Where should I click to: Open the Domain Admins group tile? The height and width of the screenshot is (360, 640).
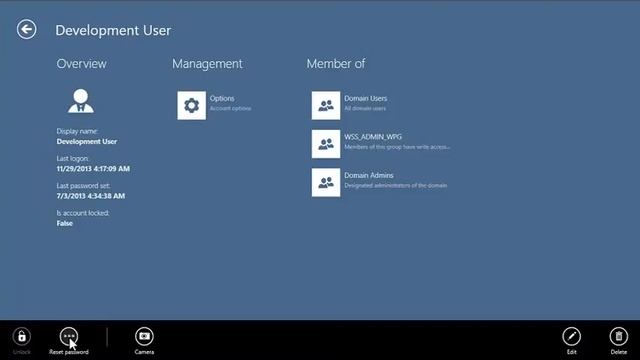pos(326,182)
